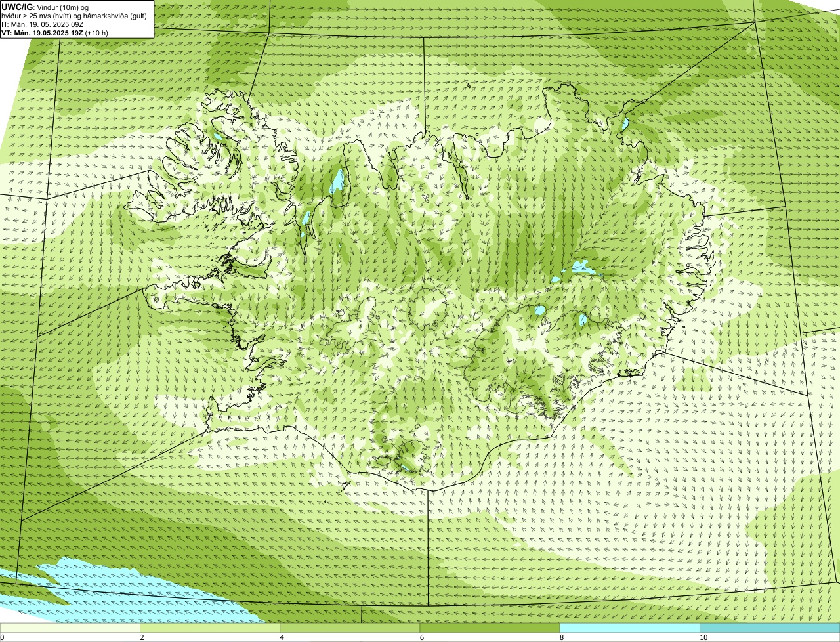This screenshot has height=642, width=840.
Task: Click the legend scale label '0'
Action: (3, 637)
